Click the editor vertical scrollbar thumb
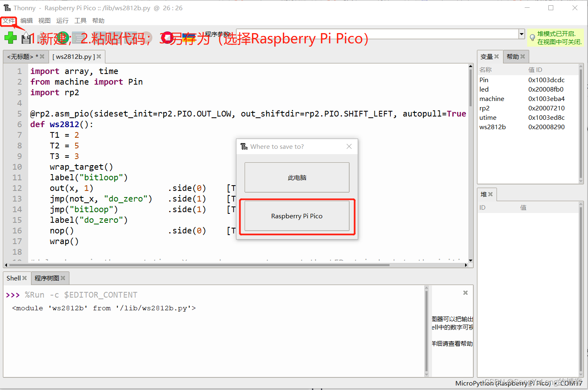Image resolution: width=588 pixels, height=390 pixels. (x=471, y=88)
